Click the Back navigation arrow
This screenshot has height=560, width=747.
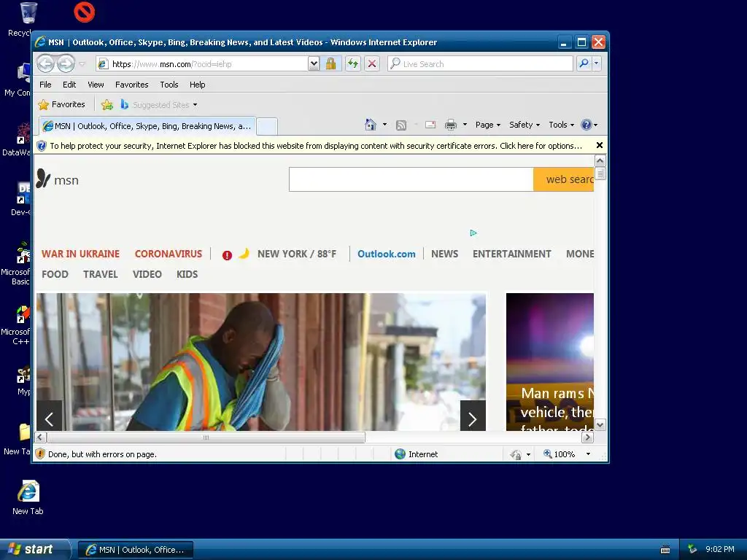click(46, 63)
